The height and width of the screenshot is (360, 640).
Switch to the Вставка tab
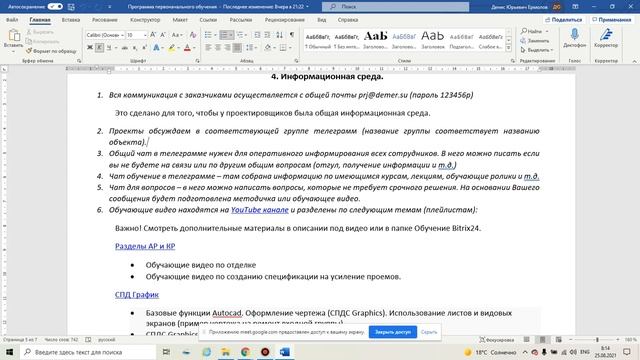(71, 20)
